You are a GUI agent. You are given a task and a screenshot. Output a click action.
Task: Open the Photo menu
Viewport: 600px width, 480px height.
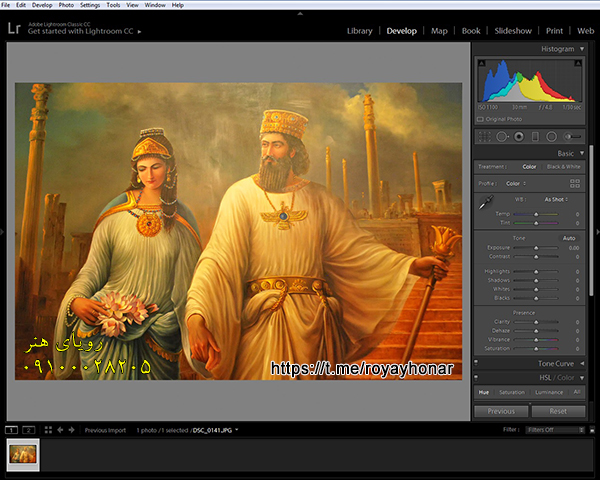point(66,5)
